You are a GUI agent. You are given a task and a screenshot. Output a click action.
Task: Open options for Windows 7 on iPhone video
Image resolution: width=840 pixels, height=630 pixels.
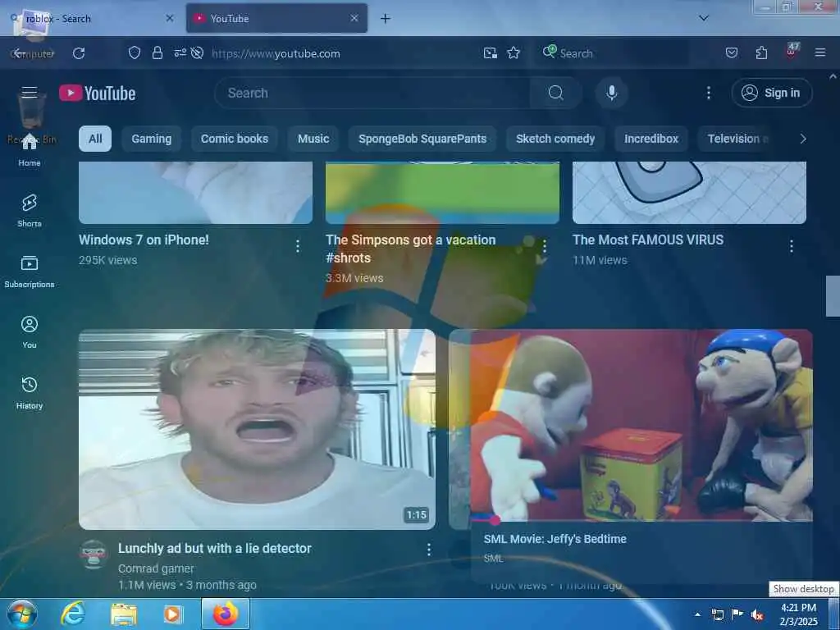(297, 246)
